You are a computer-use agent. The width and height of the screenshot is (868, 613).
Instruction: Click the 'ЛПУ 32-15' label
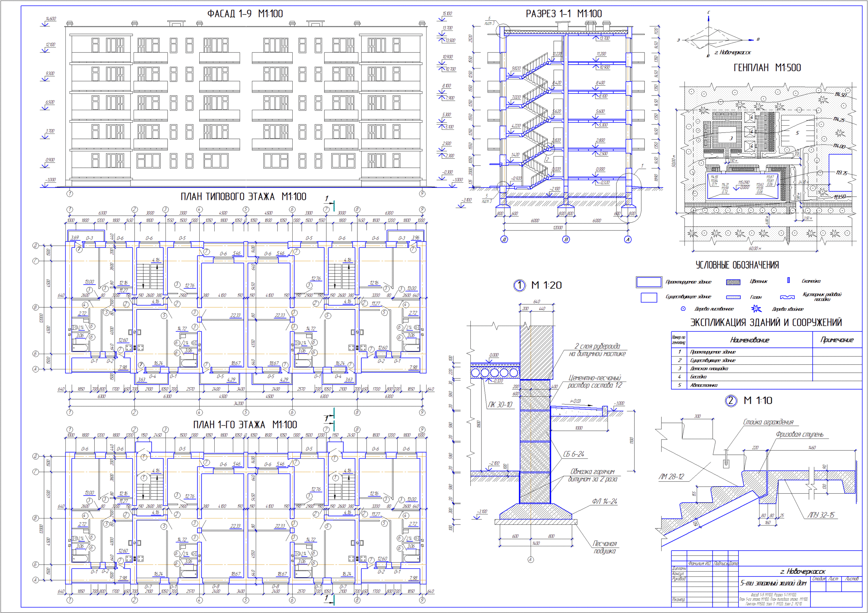click(x=821, y=515)
